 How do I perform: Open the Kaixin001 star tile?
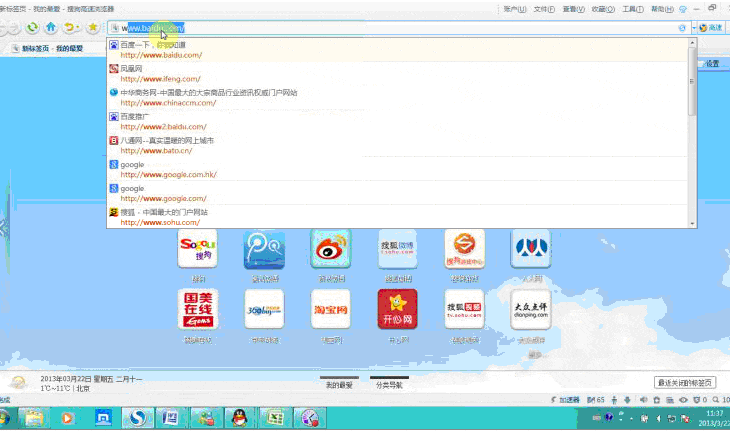(x=397, y=309)
